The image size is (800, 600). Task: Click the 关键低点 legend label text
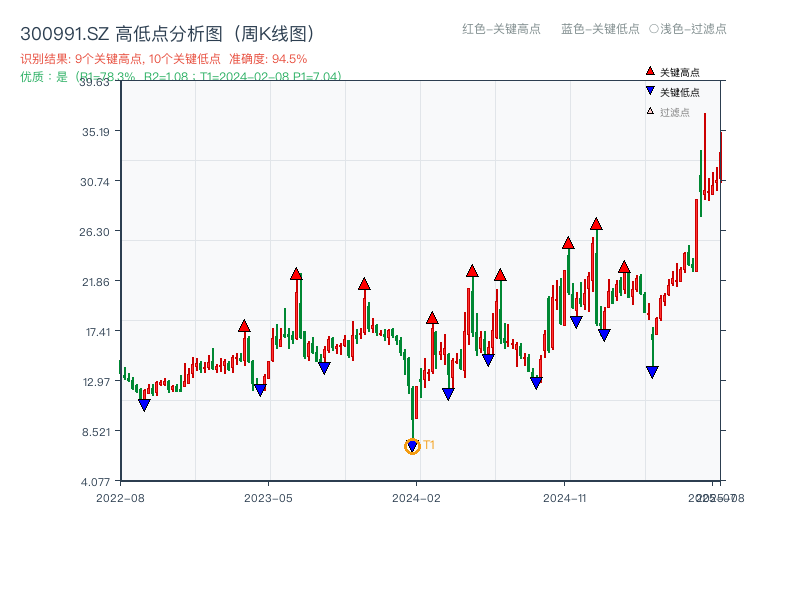(680, 92)
